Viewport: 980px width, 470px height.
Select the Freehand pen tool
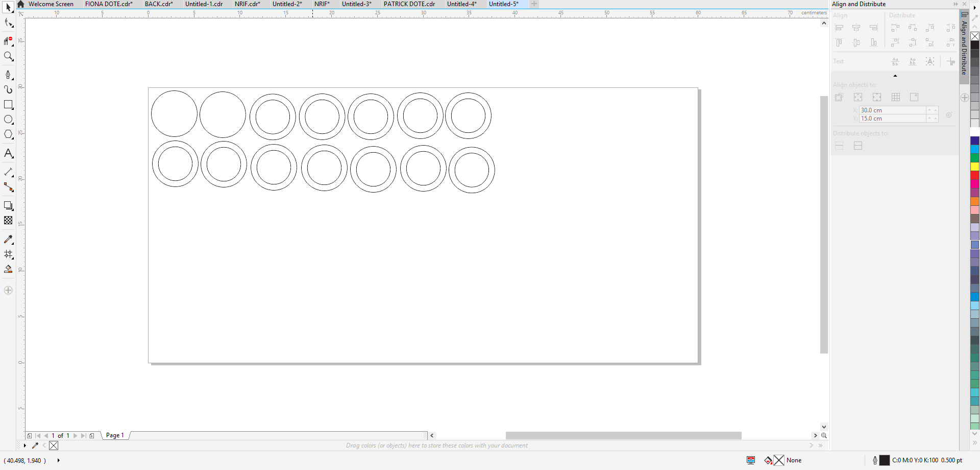[8, 75]
